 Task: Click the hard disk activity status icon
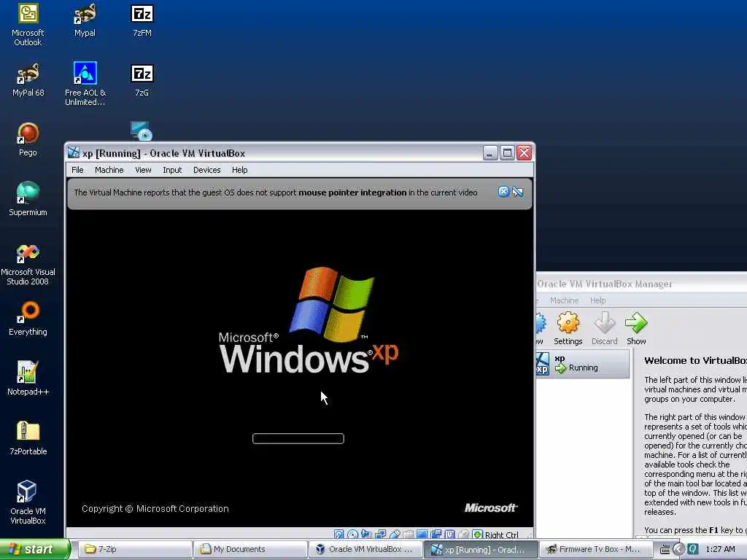[x=338, y=534]
